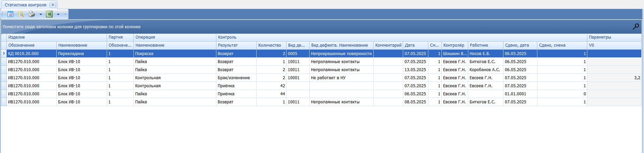Click the Перекладина cell in first row
This screenshot has height=153, width=644.
(x=71, y=54)
